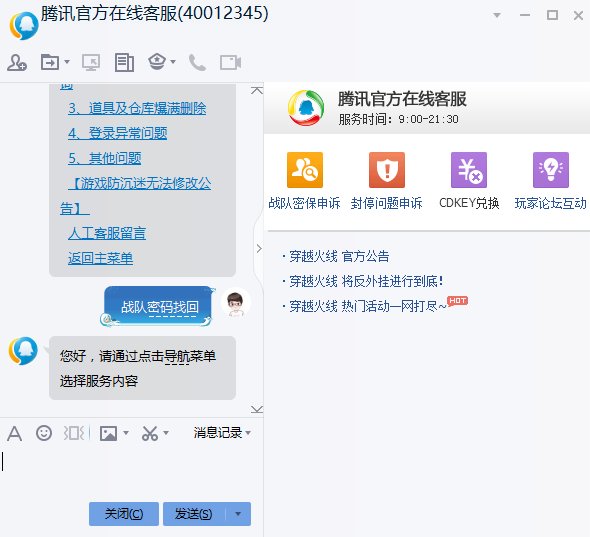Click the sent message bubble 战队密码找回
Image resolution: width=590 pixels, height=537 pixels.
coord(158,306)
